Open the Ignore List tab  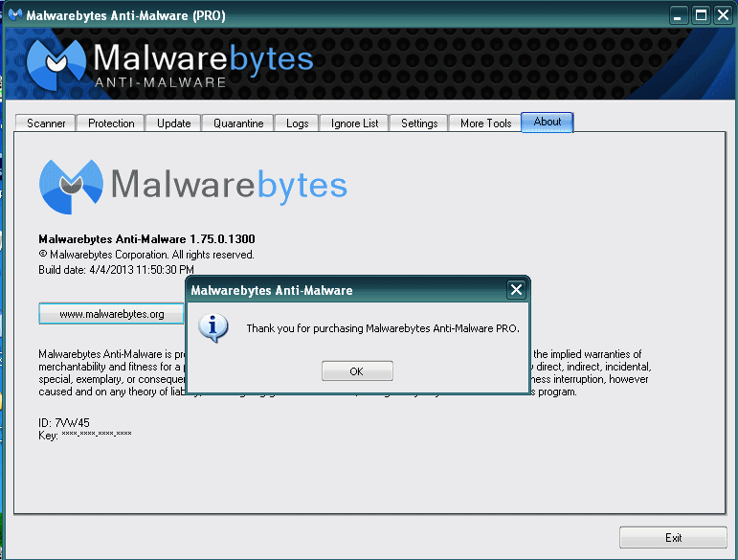click(x=354, y=123)
